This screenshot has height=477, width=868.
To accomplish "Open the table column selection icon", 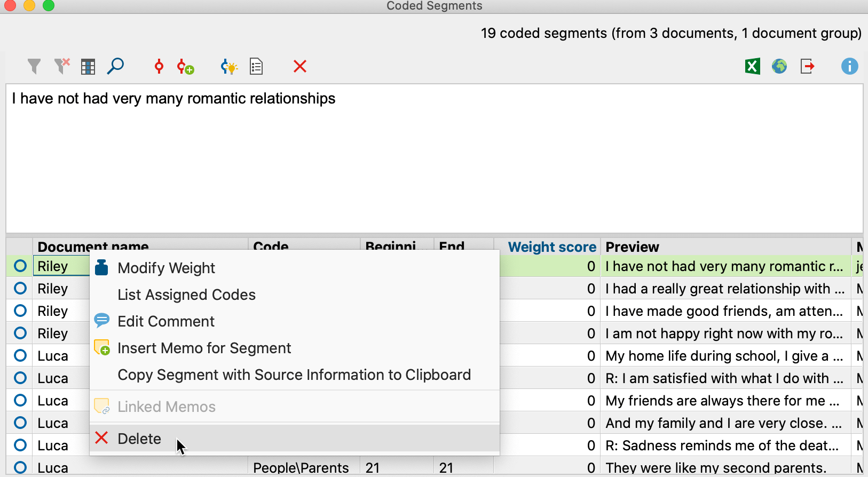I will point(88,67).
